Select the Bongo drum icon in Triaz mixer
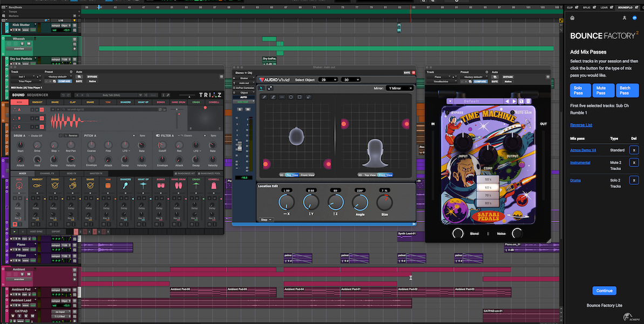This screenshot has width=644, height=324. click(161, 185)
